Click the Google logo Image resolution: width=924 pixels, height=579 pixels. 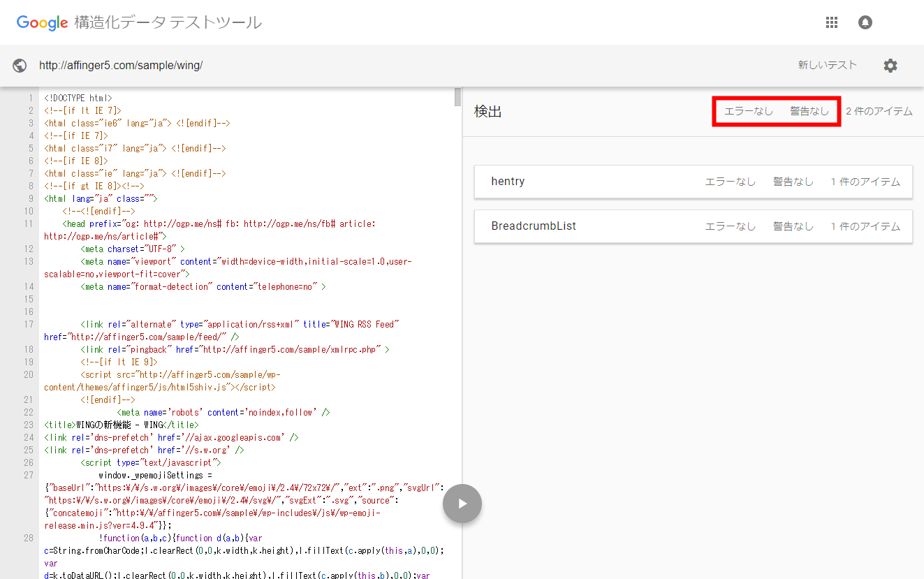(42, 22)
